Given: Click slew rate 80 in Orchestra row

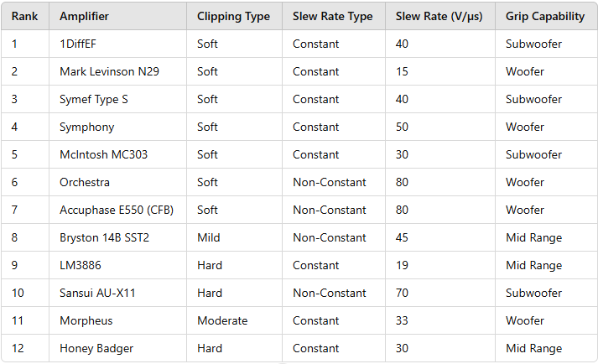Looking at the screenshot, I should pyautogui.click(x=402, y=182).
